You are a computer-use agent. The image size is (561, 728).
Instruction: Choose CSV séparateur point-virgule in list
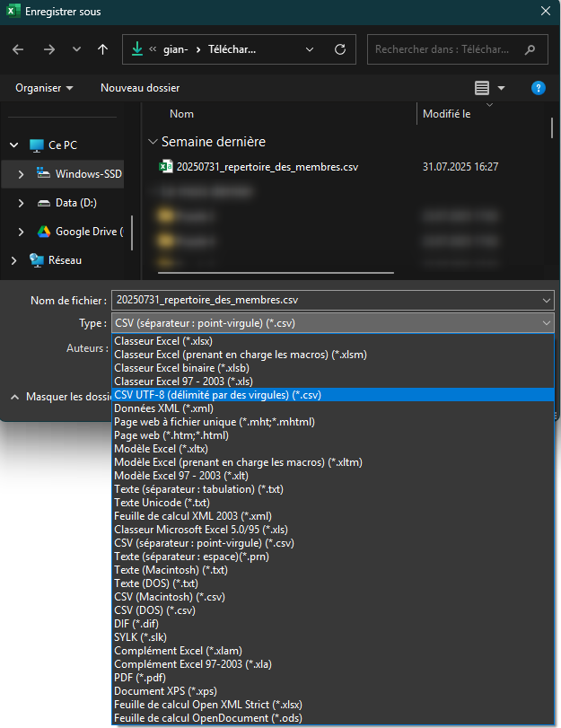(332, 543)
